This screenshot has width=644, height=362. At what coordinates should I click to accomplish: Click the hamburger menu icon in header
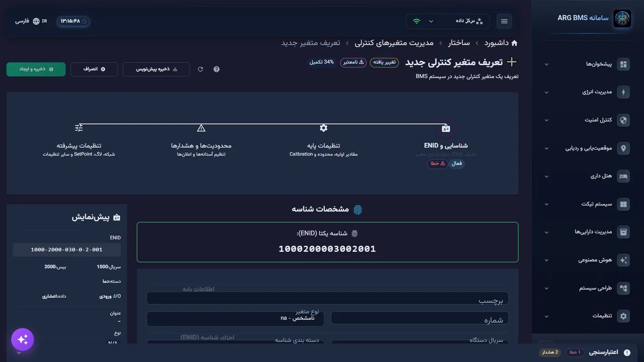pyautogui.click(x=504, y=21)
